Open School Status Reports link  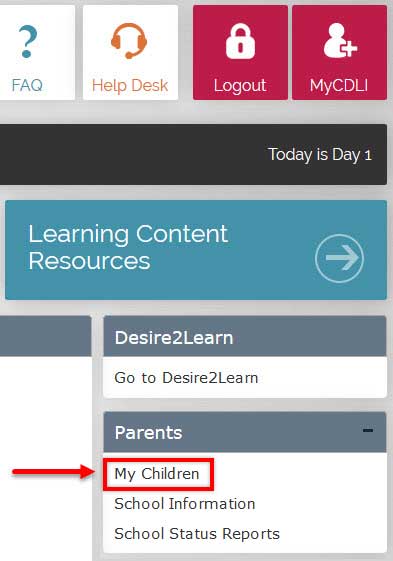197,533
